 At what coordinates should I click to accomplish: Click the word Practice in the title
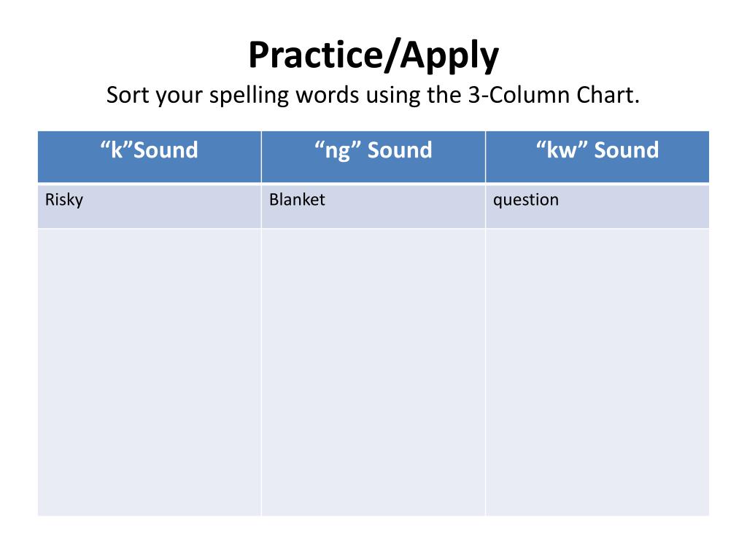[315, 55]
